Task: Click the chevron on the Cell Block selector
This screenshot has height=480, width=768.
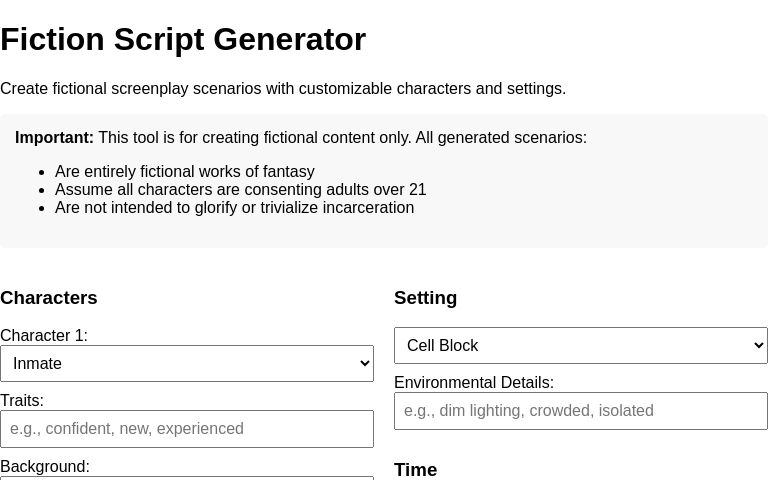Action: pos(758,346)
